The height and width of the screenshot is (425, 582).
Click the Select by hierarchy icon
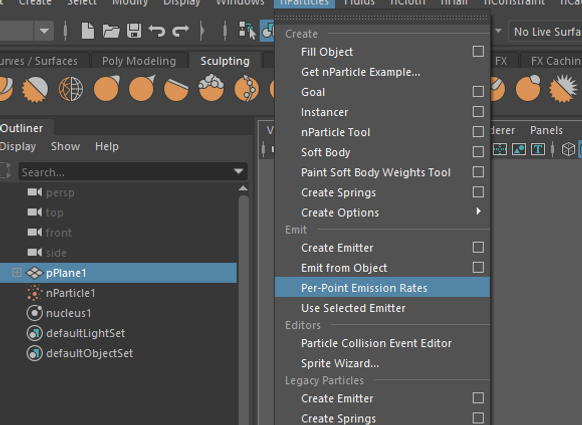(x=247, y=31)
